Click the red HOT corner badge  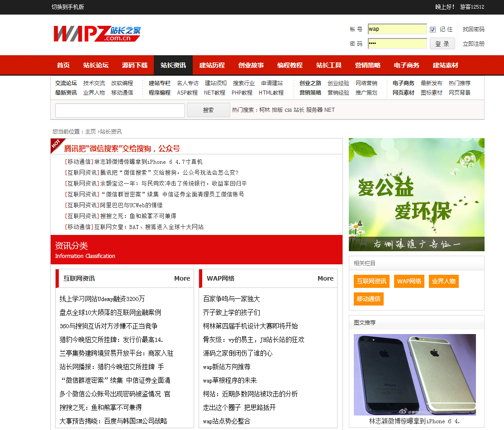[56, 144]
